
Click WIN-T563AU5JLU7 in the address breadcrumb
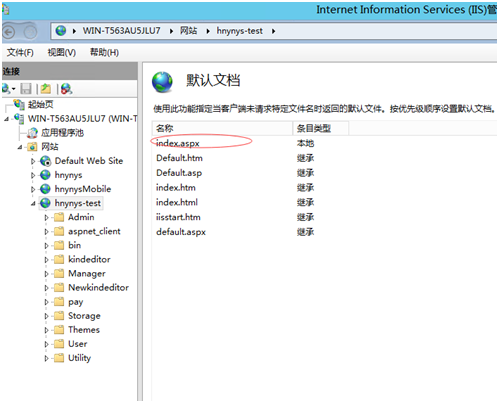[x=122, y=31]
